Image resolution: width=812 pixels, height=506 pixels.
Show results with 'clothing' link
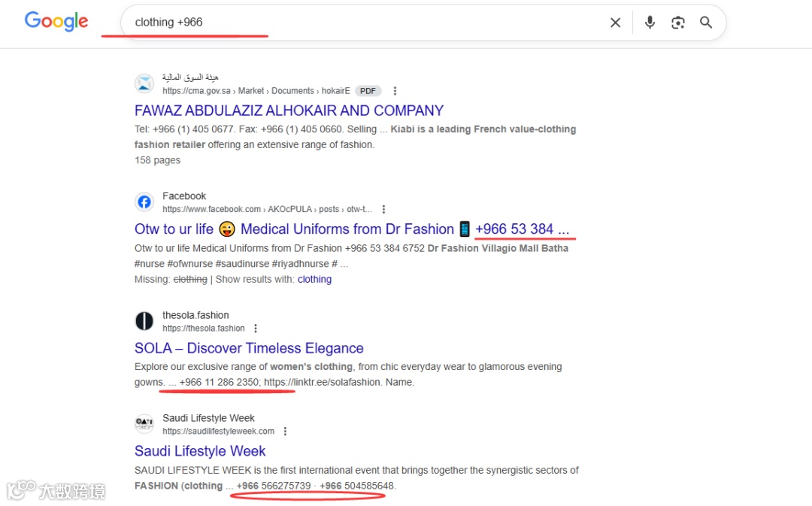[x=314, y=279]
